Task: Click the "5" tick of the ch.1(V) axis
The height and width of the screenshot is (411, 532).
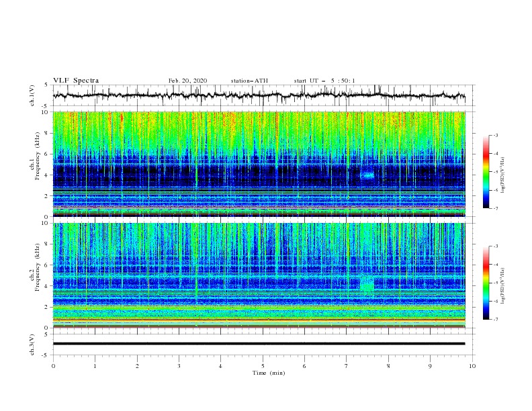Action: [48, 85]
